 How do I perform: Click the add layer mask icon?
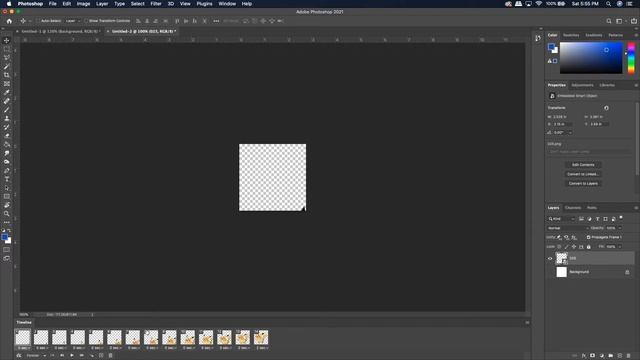593,356
